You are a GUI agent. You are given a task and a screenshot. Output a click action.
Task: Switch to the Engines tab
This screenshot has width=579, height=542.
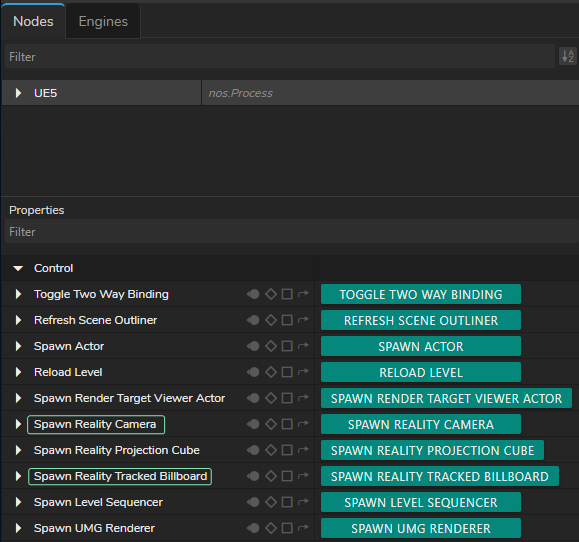tap(103, 21)
